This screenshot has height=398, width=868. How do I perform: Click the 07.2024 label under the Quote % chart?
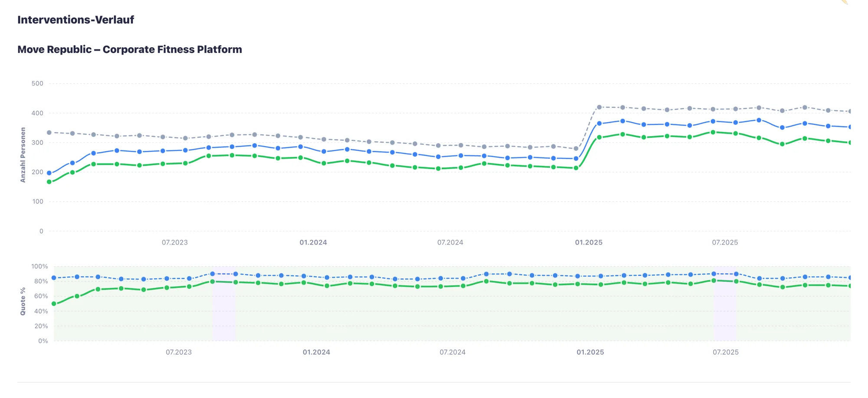point(452,352)
